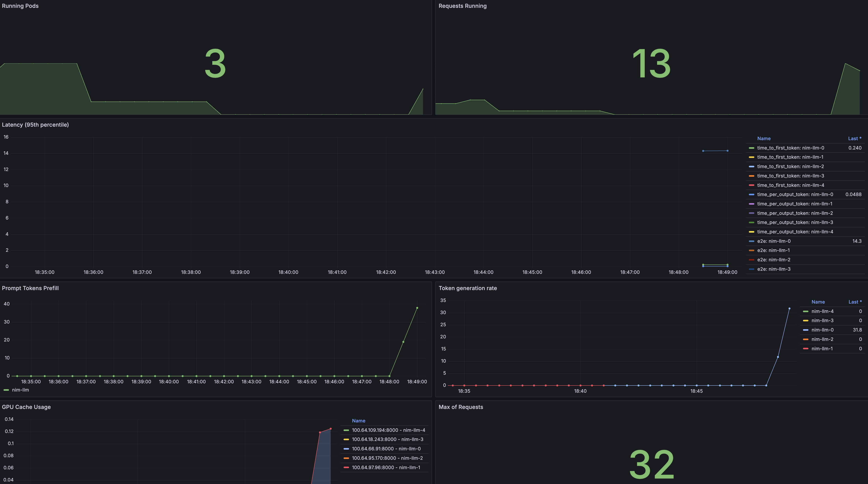
Task: Click the Latency (95th percentile) panel title
Action: click(35, 125)
